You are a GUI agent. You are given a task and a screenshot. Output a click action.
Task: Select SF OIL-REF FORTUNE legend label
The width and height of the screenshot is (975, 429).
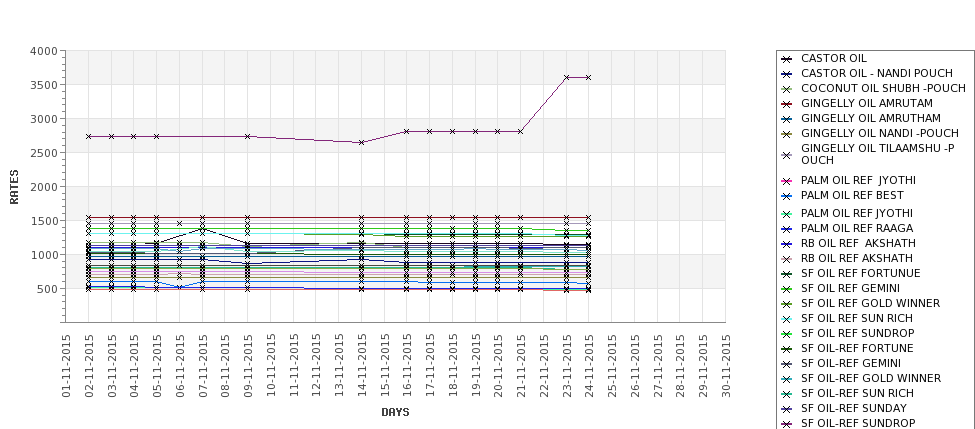tap(857, 348)
